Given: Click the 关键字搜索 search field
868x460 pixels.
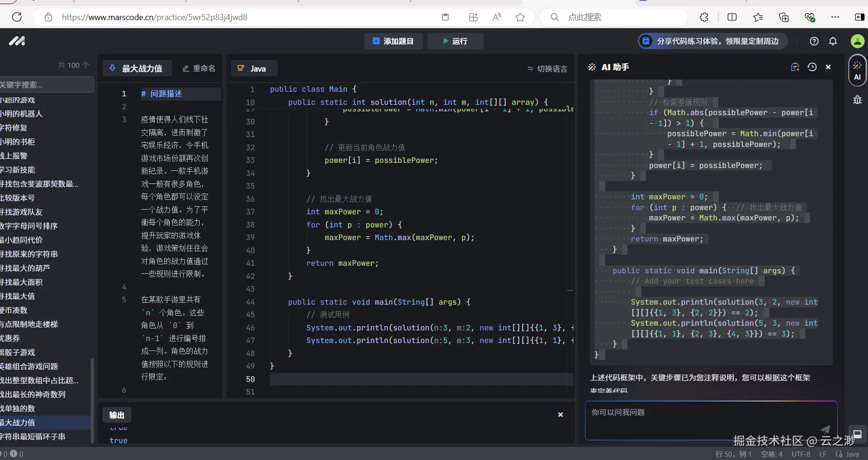Looking at the screenshot, I should (46, 85).
